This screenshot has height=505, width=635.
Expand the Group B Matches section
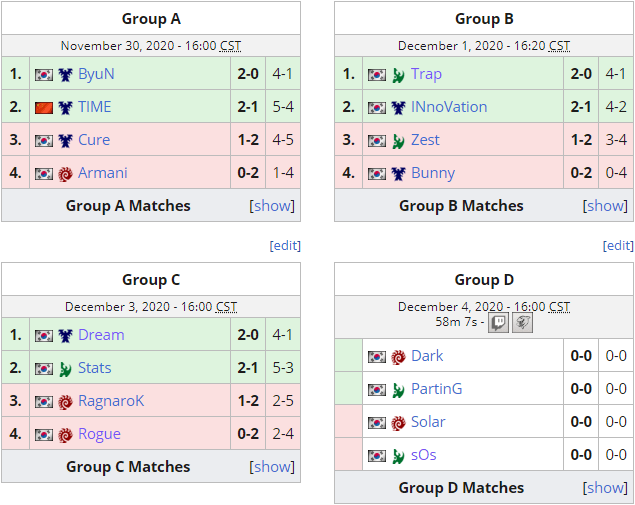(605, 206)
